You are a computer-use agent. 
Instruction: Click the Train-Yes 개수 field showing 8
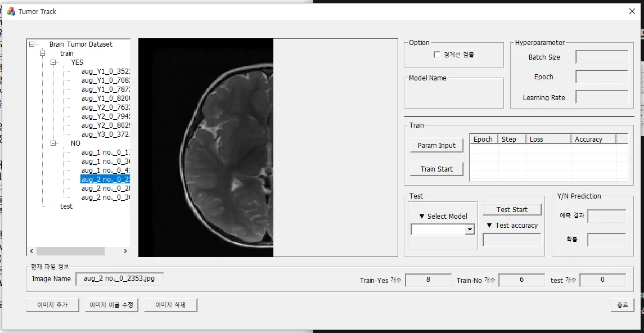point(428,280)
